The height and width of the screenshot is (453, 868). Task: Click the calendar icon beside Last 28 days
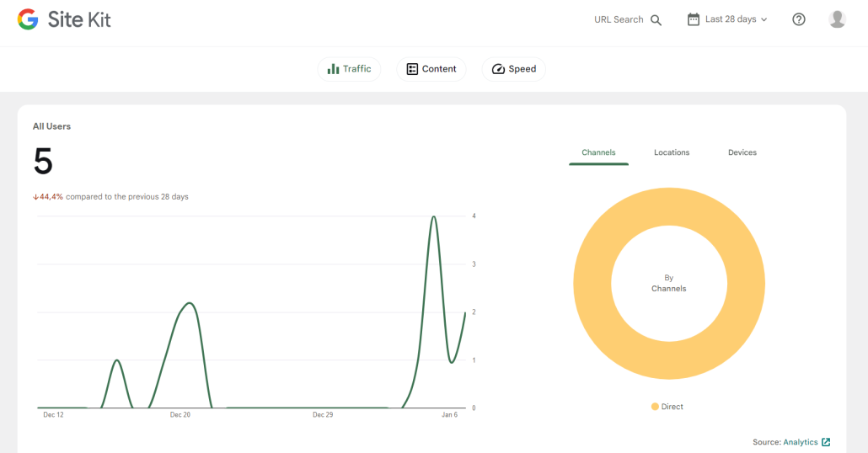tap(693, 19)
